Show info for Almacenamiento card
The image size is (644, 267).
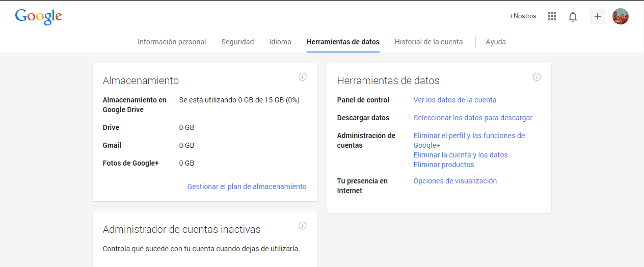(x=302, y=77)
